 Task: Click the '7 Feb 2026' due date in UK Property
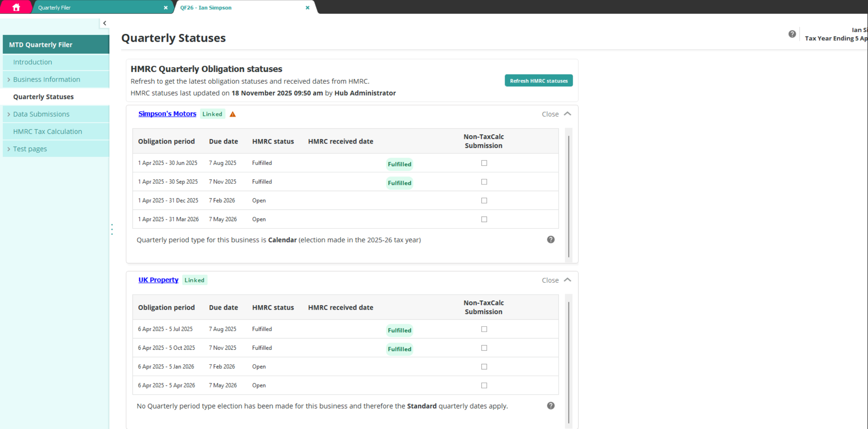coord(222,366)
